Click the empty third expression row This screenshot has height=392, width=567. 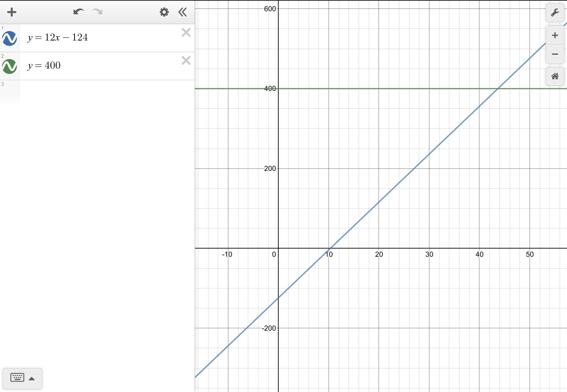coord(102,92)
